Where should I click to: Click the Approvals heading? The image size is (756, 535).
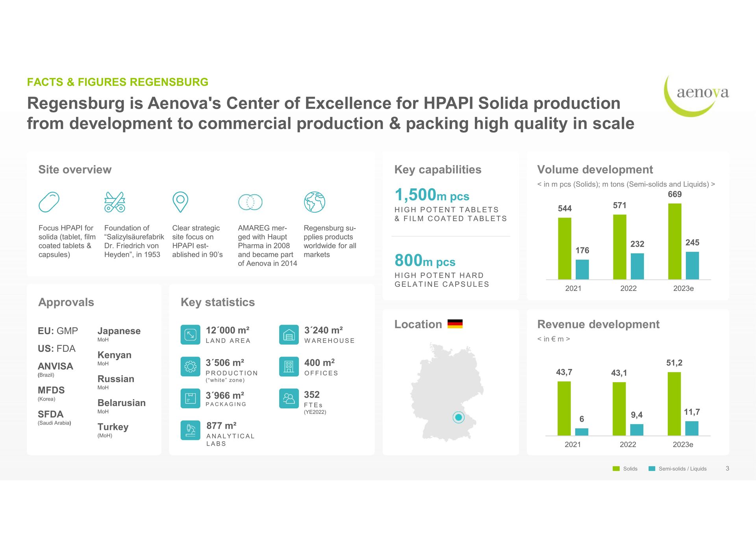pyautogui.click(x=66, y=302)
